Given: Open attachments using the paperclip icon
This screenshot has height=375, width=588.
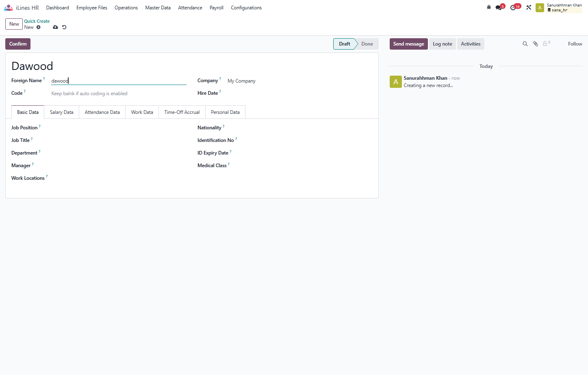Looking at the screenshot, I should pyautogui.click(x=536, y=44).
